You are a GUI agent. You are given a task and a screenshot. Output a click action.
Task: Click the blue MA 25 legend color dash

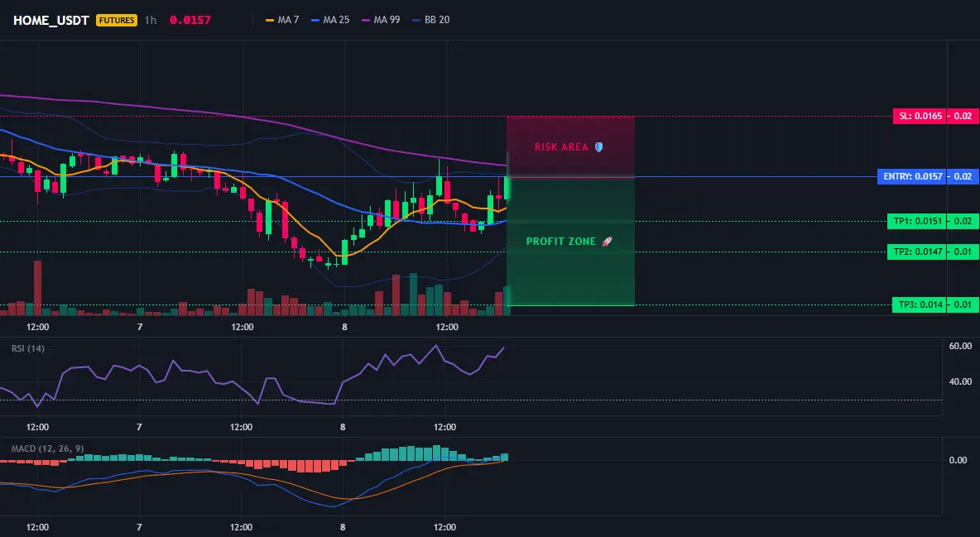tap(315, 21)
